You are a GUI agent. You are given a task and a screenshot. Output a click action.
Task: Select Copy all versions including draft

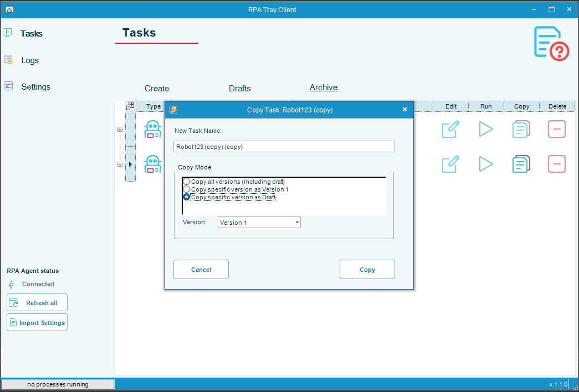[x=234, y=182]
